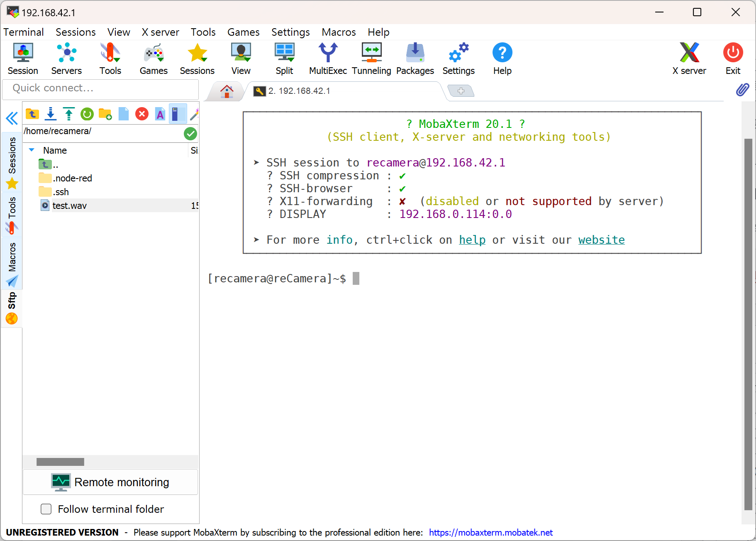Viewport: 756px width, 541px height.
Task: Click the SFTP download selected files icon
Action: tap(51, 114)
